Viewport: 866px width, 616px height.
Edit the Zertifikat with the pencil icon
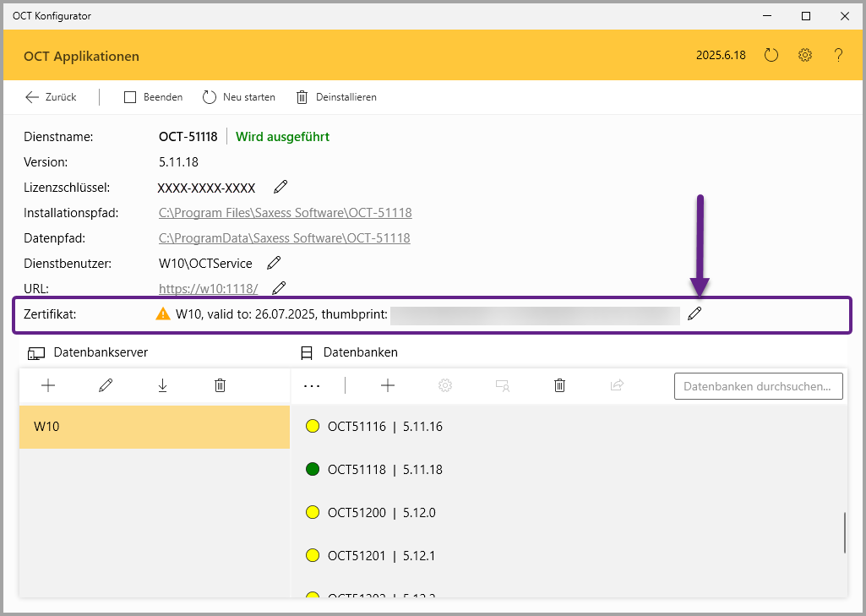(x=694, y=314)
